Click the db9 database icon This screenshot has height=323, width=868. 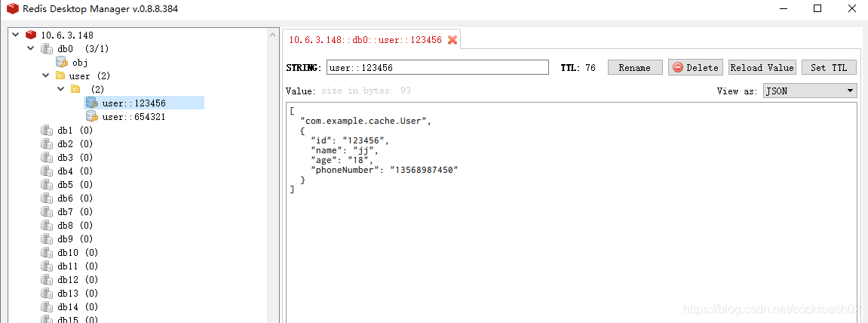pos(47,238)
